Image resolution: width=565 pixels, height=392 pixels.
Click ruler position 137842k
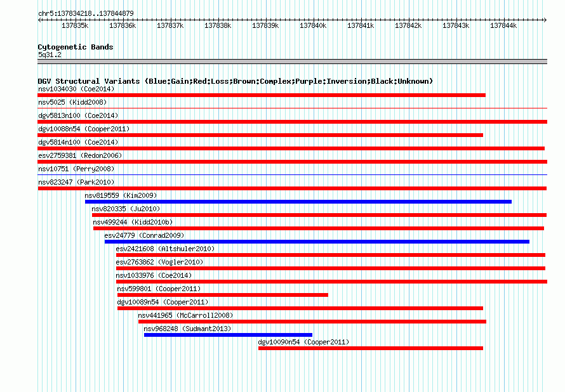[x=408, y=25]
